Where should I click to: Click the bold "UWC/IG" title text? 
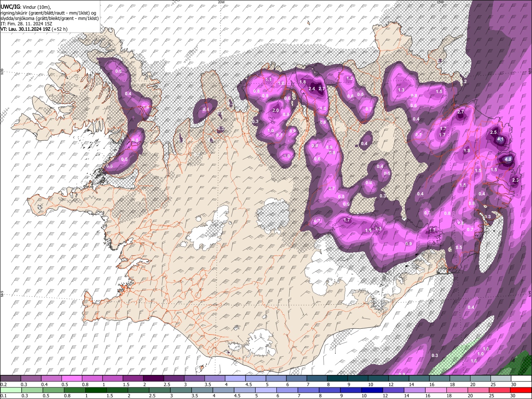[10, 7]
